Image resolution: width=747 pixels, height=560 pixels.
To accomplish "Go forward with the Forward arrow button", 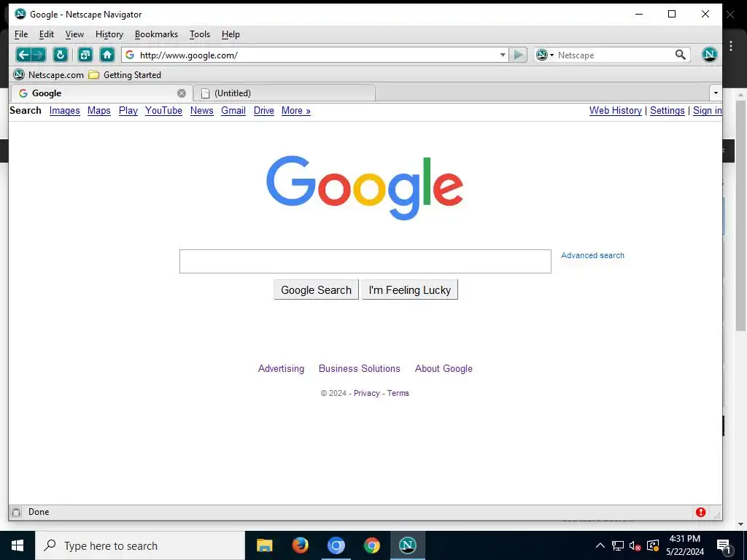I will [x=39, y=55].
